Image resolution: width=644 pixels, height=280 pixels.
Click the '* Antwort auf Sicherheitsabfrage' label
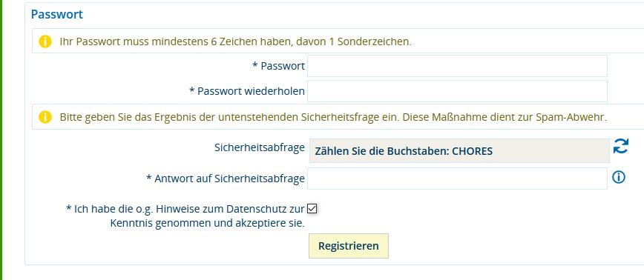pos(226,179)
